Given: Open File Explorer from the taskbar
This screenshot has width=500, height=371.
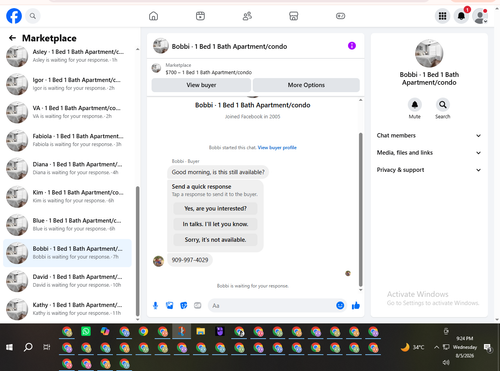Looking at the screenshot, I should coord(201,331).
